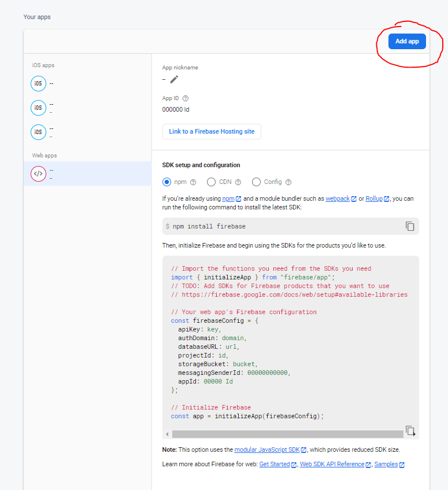Select the second iOS app in list
This screenshot has width=448, height=490.
point(38,108)
